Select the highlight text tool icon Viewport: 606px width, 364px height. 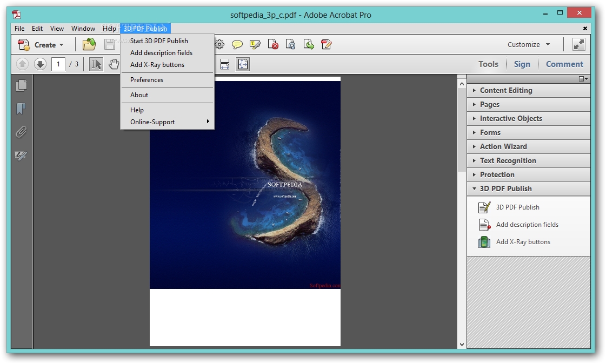[255, 45]
